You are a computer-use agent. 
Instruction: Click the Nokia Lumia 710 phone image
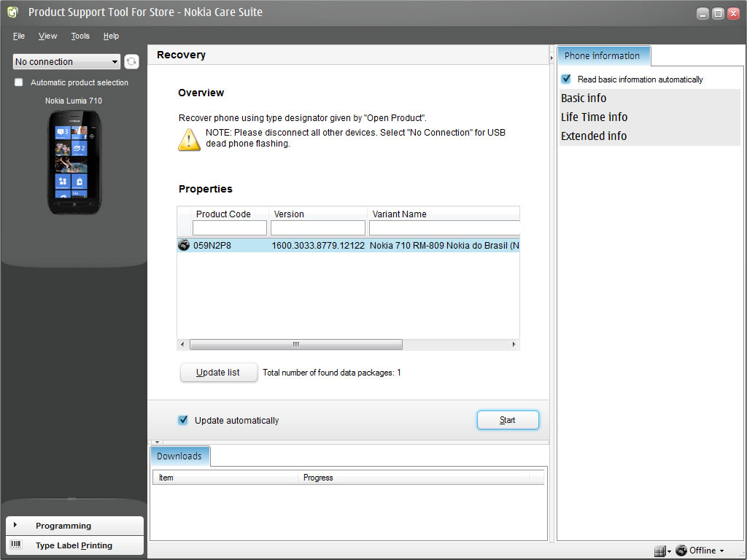tap(74, 163)
